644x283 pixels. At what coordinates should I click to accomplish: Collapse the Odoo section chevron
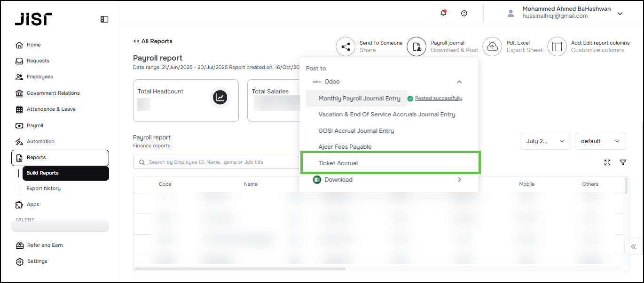point(459,82)
